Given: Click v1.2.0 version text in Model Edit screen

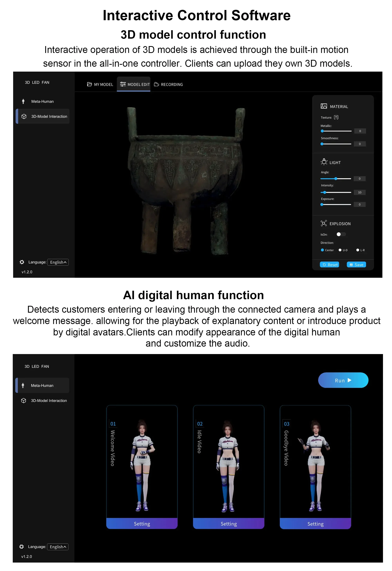Looking at the screenshot, I should pos(27,272).
